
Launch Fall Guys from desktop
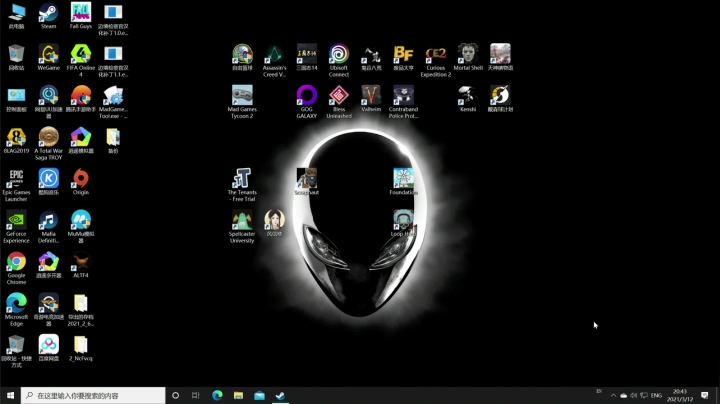[81, 16]
